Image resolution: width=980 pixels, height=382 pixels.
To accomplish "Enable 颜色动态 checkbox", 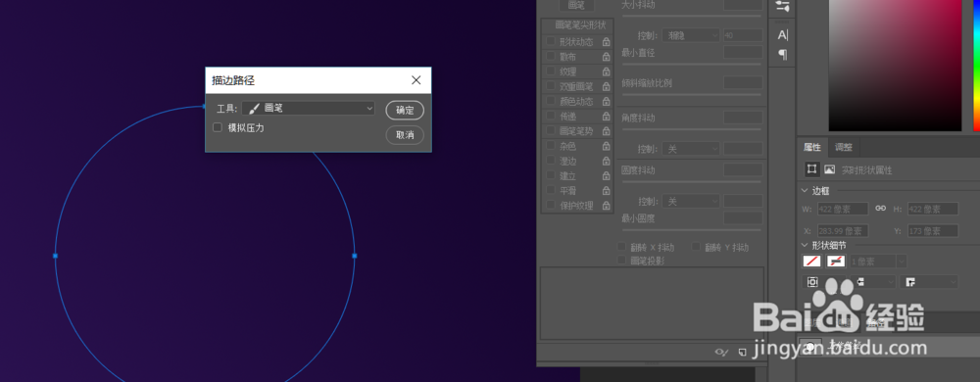I will (x=551, y=101).
